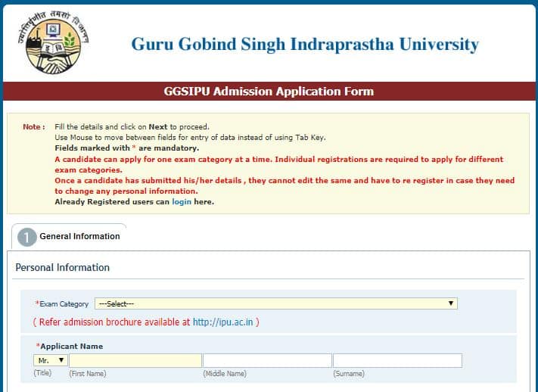The image size is (538, 392).
Task: Click the Exam Category dropdown arrow
Action: [450, 303]
